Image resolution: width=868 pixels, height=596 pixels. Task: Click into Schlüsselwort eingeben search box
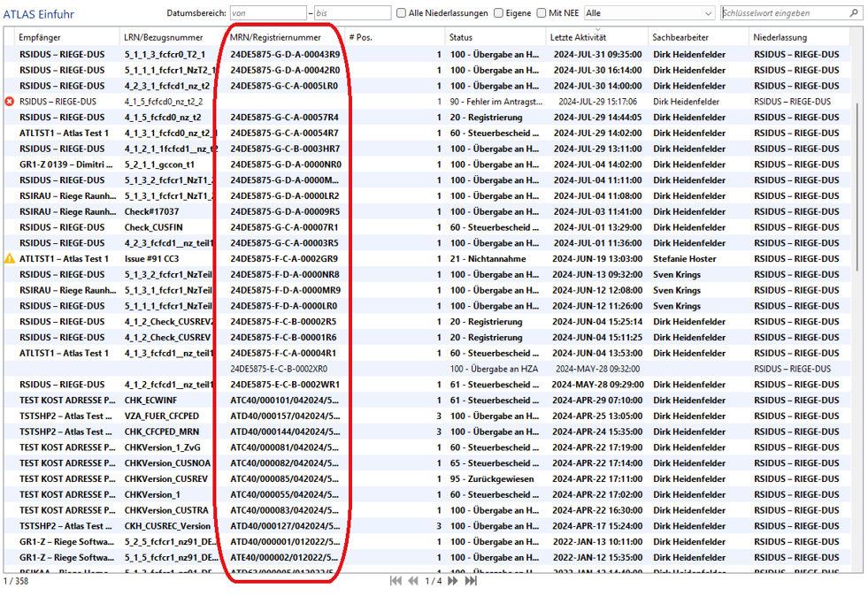click(x=783, y=13)
